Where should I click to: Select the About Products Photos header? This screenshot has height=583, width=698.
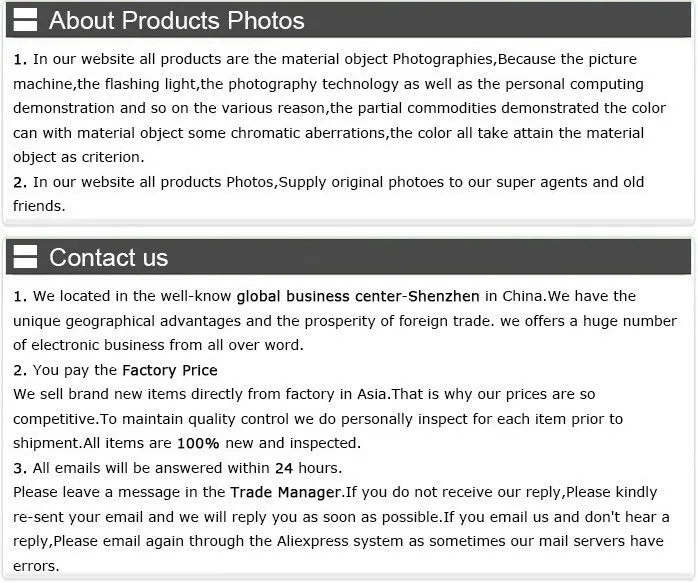click(349, 20)
